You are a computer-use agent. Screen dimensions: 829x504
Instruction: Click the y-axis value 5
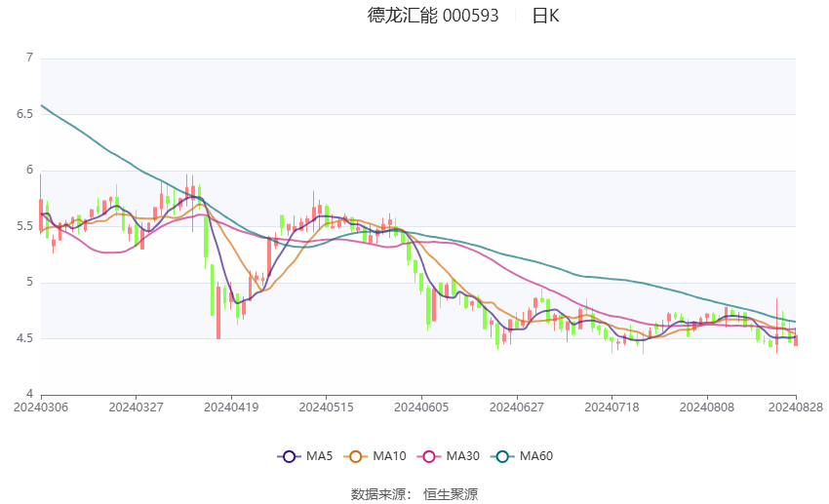(x=29, y=282)
